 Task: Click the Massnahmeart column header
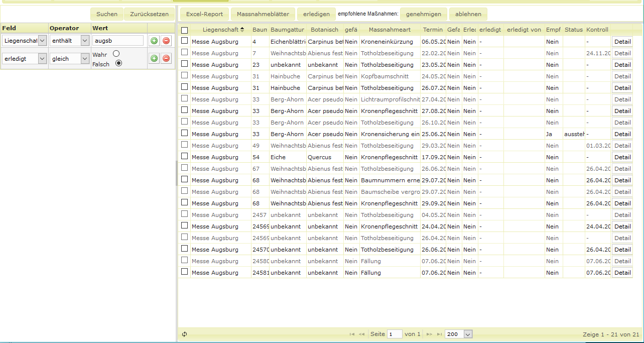tap(390, 30)
